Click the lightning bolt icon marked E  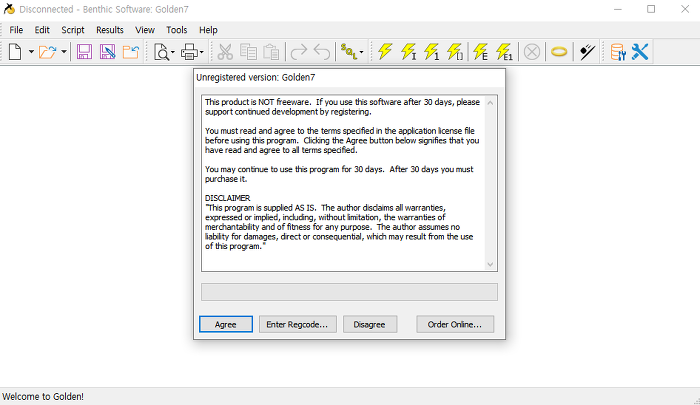[x=481, y=52]
